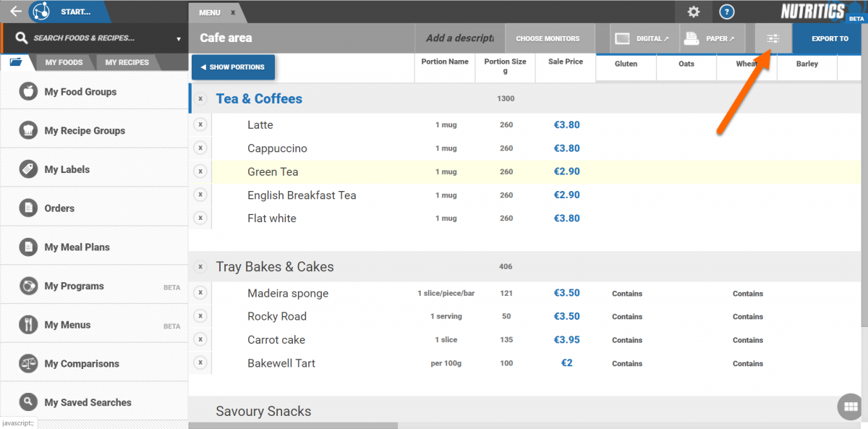Click the Export To button
The width and height of the screenshot is (868, 429).
[830, 39]
